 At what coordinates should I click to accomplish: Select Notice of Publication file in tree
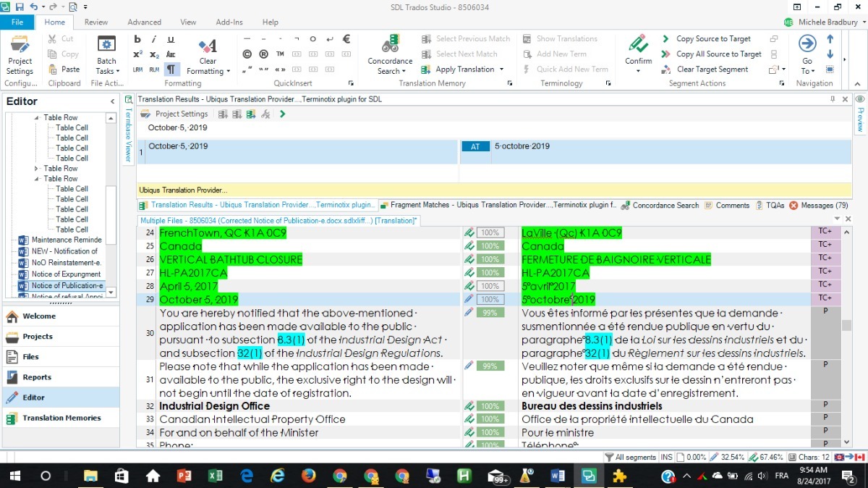[67, 286]
